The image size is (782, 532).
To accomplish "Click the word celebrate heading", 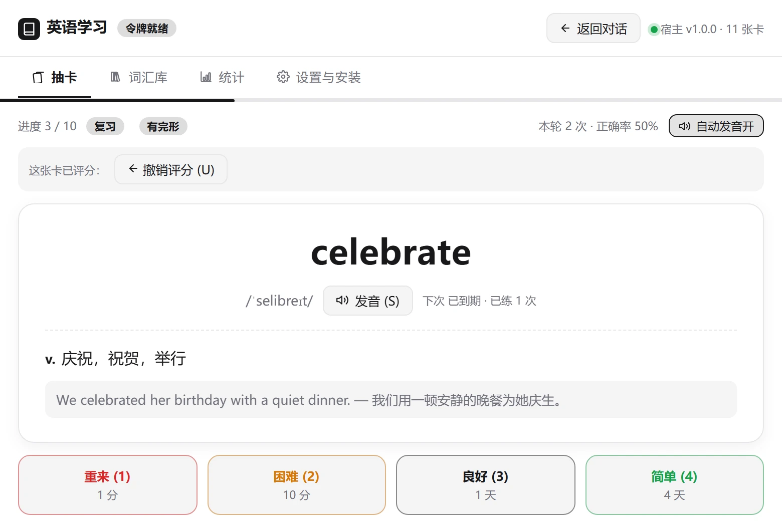I will (x=391, y=252).
